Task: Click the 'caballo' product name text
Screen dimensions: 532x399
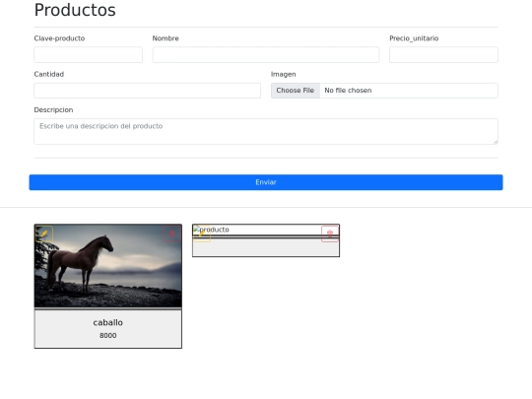Action: tap(108, 322)
